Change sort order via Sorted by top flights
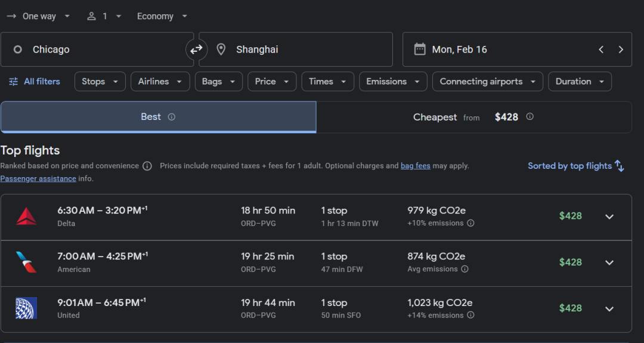This screenshot has width=644, height=343. [x=575, y=166]
